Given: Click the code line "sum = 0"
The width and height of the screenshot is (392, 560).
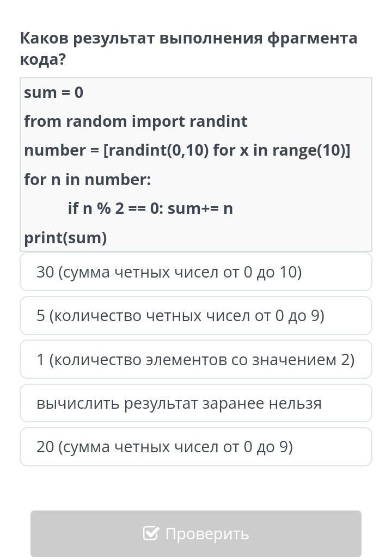Looking at the screenshot, I should (53, 93).
